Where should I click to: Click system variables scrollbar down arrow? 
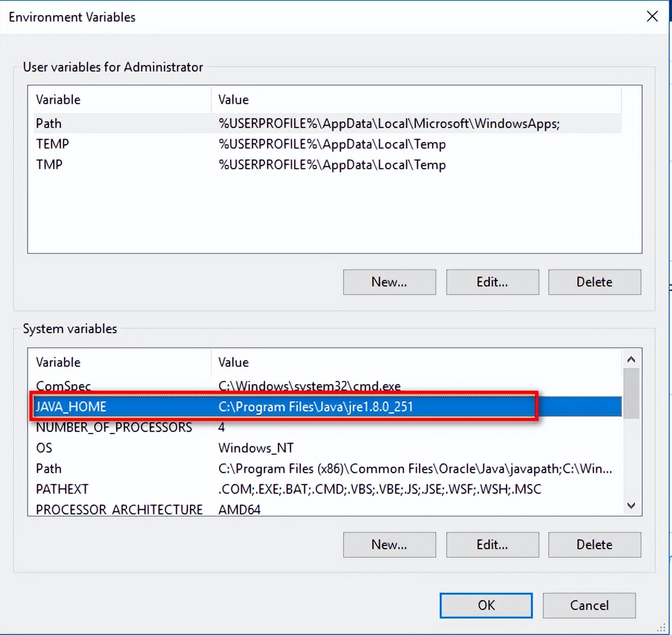pyautogui.click(x=631, y=505)
